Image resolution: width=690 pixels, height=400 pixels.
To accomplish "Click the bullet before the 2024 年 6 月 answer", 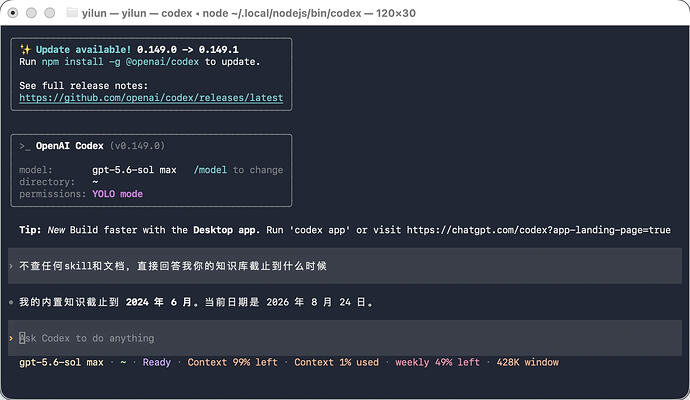I will point(11,302).
